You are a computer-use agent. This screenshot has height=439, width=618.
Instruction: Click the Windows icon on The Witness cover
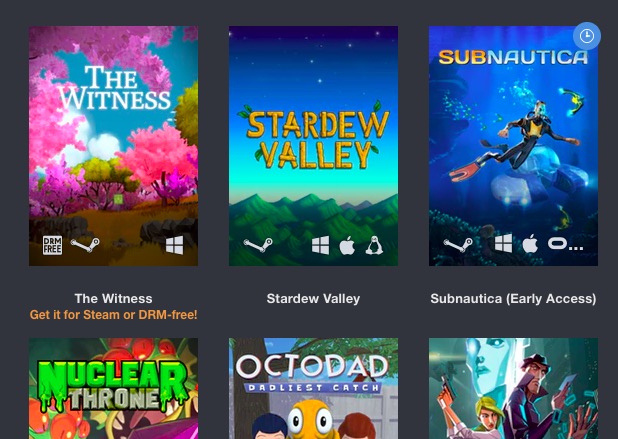coord(174,245)
